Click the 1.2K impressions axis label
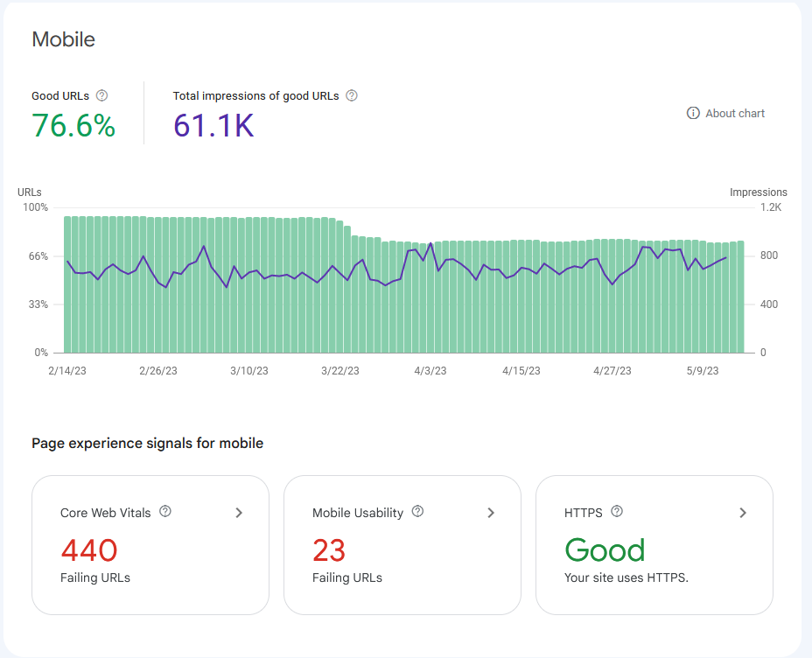The image size is (812, 658). [x=771, y=207]
